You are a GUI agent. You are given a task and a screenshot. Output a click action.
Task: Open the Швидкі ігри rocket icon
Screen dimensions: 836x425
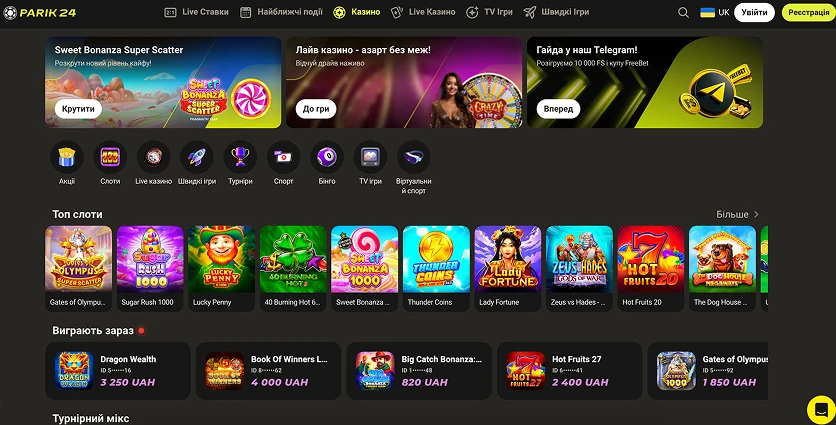(x=197, y=157)
